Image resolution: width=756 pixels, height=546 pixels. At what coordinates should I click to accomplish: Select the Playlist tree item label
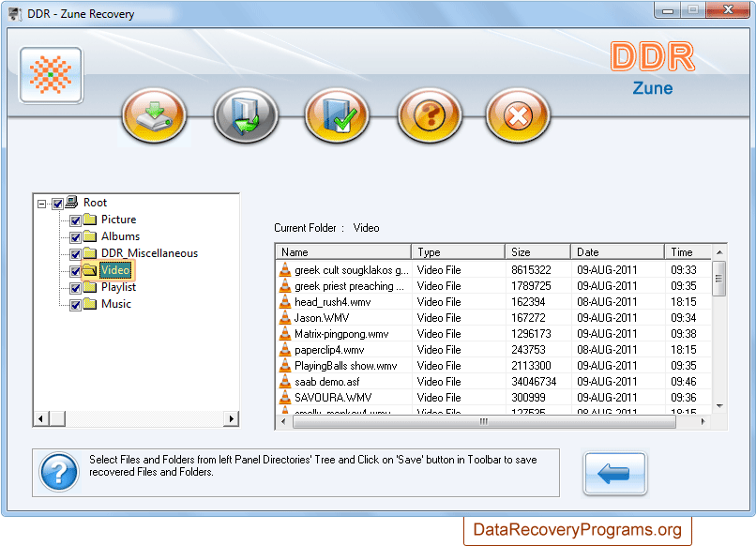118,287
